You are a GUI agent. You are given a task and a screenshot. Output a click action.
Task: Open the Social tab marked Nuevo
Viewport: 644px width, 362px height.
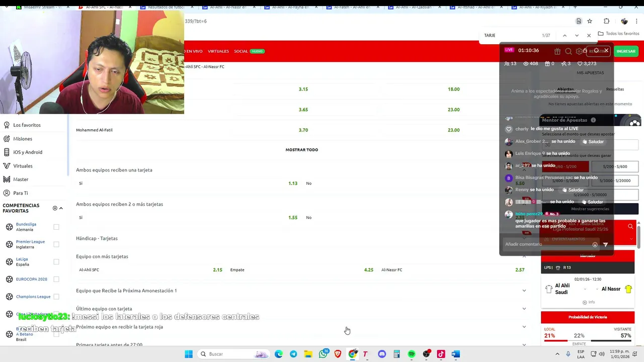249,51
